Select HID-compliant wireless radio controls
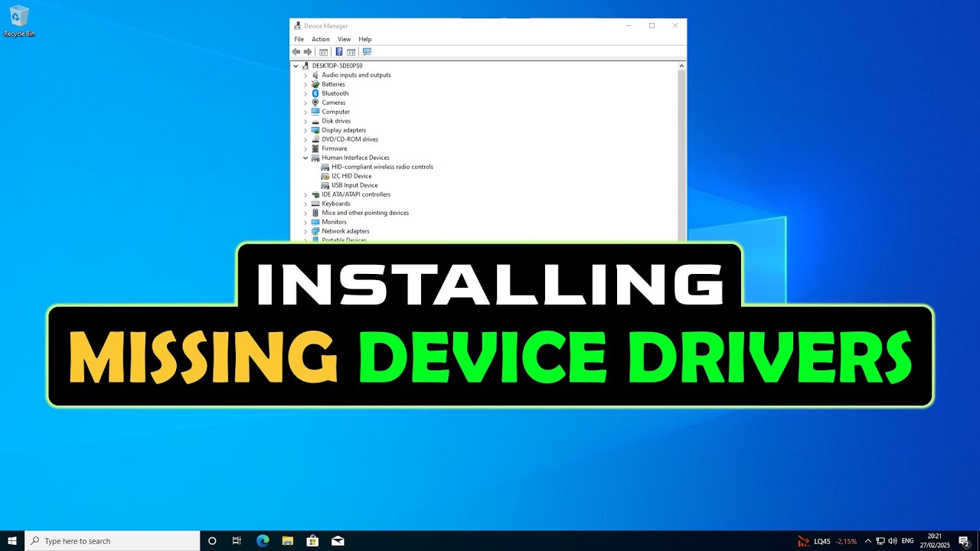The width and height of the screenshot is (980, 551). point(382,167)
